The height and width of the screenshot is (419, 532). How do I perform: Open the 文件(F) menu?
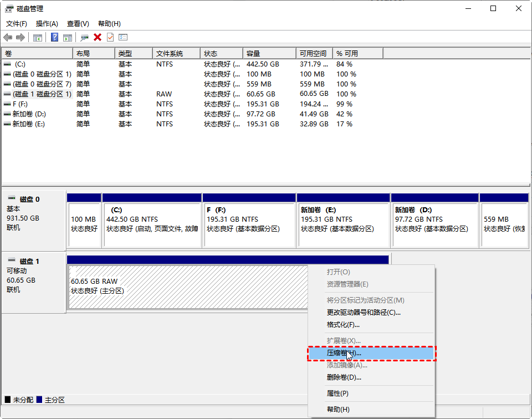(x=17, y=24)
